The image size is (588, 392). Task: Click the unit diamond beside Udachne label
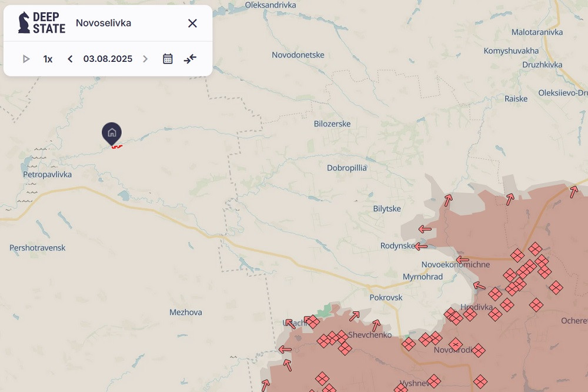(x=312, y=321)
